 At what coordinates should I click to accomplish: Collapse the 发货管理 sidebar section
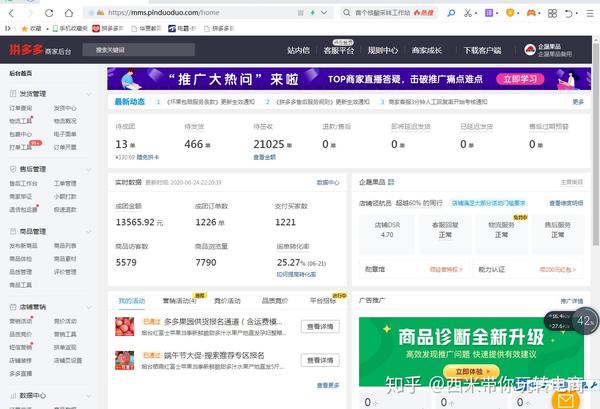click(89, 94)
